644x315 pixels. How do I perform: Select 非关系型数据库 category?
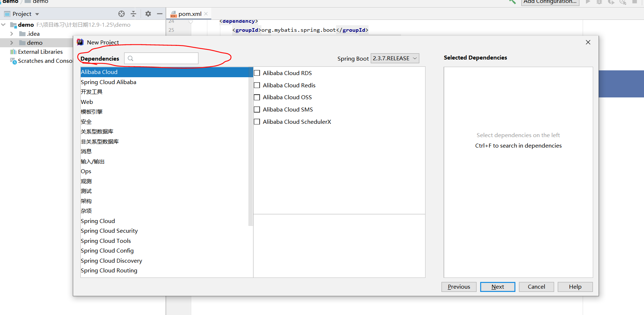pyautogui.click(x=164, y=141)
